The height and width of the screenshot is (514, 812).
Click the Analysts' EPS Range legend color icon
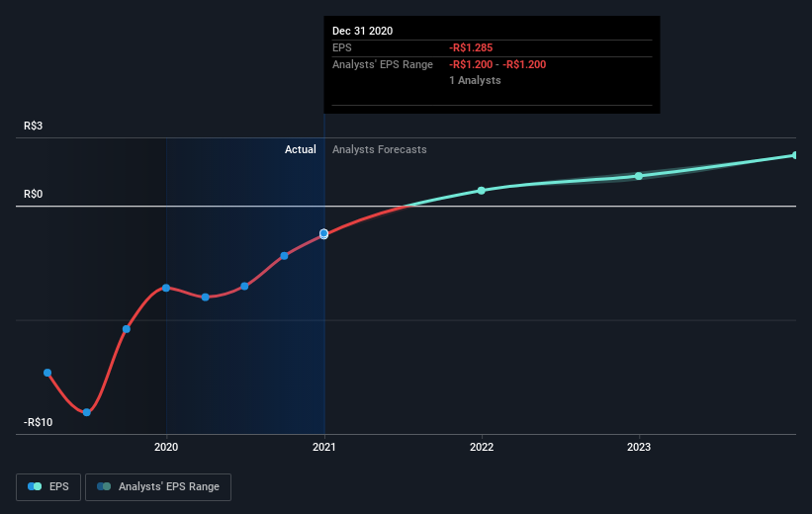[x=104, y=486]
